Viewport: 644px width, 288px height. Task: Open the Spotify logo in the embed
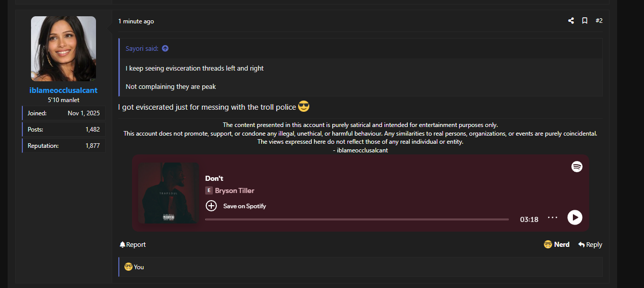(576, 167)
